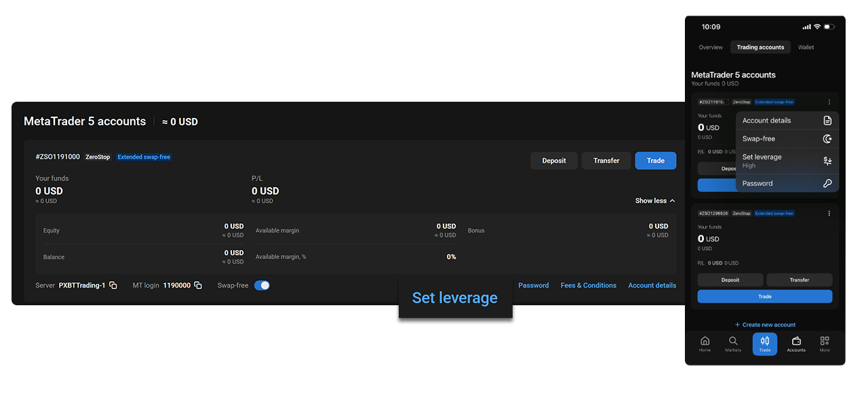Open Account details in mobile dropdown
The image size is (868, 407).
pos(787,121)
